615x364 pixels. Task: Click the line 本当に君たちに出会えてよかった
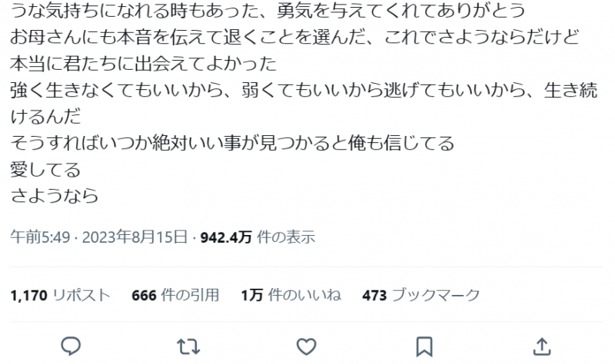(x=144, y=64)
